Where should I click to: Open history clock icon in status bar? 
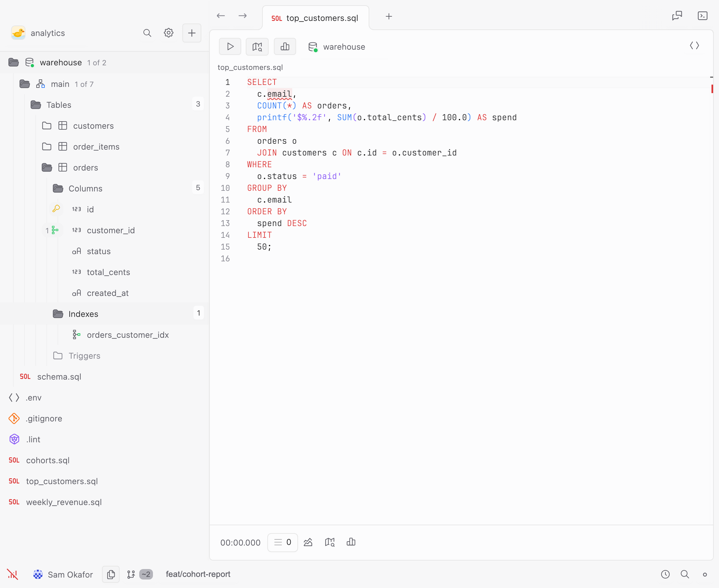pyautogui.click(x=665, y=574)
